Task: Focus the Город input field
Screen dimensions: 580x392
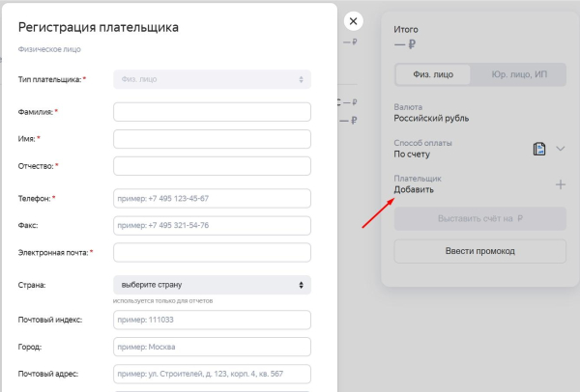Action: pos(212,347)
